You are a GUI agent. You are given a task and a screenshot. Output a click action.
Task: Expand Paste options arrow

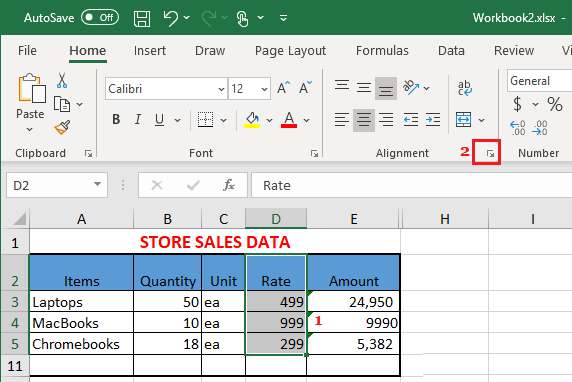30,129
